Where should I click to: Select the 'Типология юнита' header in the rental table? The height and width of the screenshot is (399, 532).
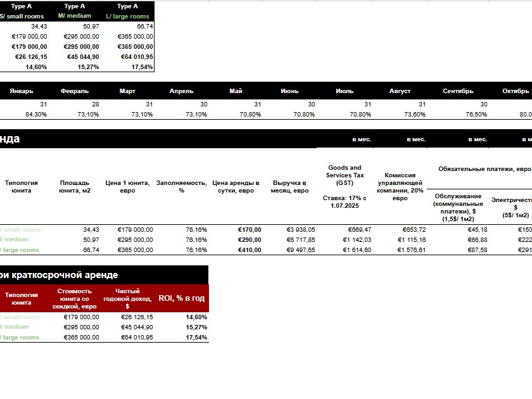tap(22, 187)
